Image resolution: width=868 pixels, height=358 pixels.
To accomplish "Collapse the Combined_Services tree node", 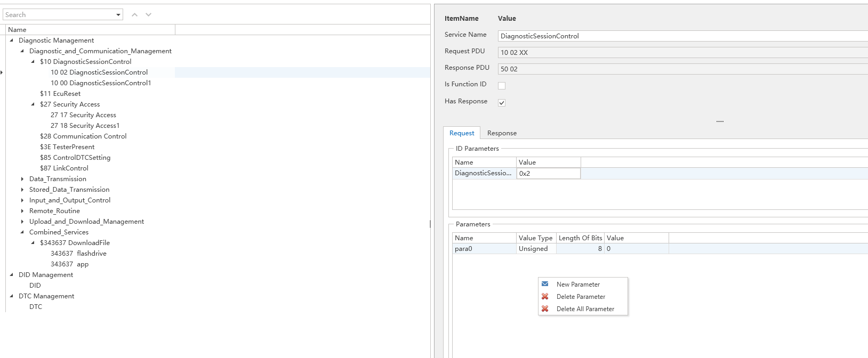I will click(22, 232).
